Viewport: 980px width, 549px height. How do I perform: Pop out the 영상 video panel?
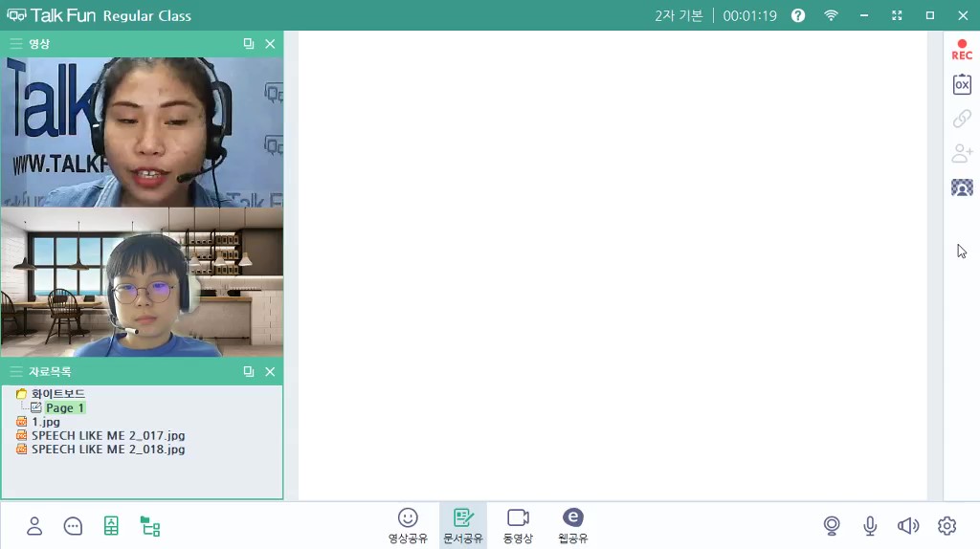pyautogui.click(x=249, y=44)
